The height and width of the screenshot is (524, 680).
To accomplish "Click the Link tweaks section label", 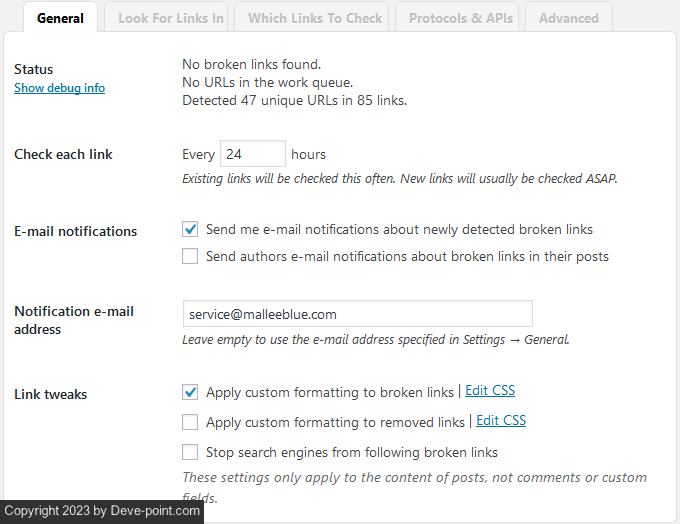I will 50,394.
